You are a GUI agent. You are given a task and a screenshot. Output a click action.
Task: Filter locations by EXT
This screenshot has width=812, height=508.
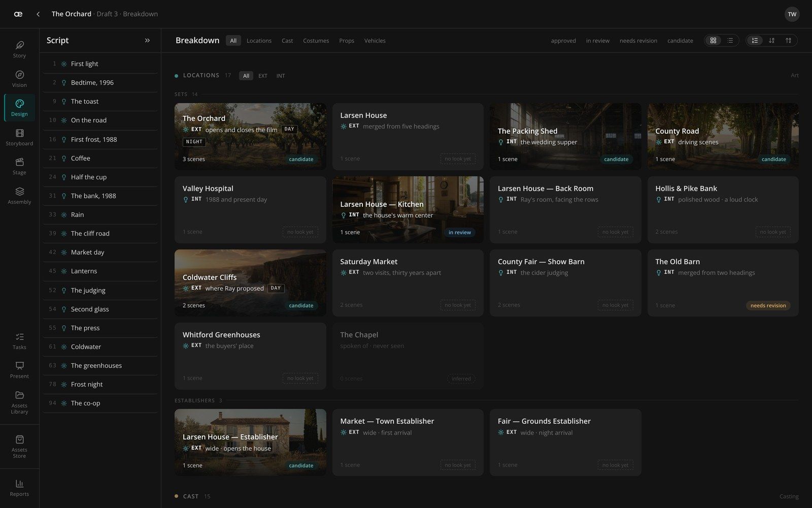pos(262,76)
